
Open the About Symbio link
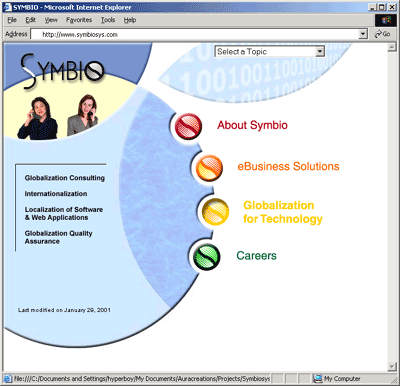(x=252, y=125)
